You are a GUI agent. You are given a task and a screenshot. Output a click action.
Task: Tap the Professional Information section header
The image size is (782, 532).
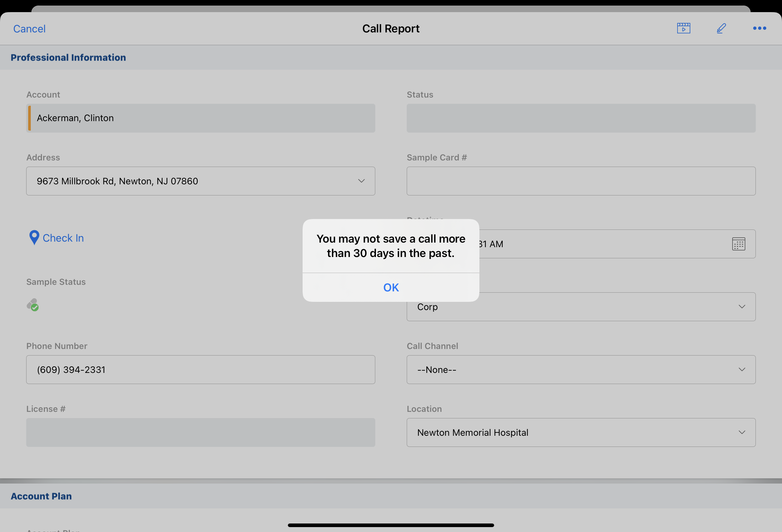pos(68,58)
